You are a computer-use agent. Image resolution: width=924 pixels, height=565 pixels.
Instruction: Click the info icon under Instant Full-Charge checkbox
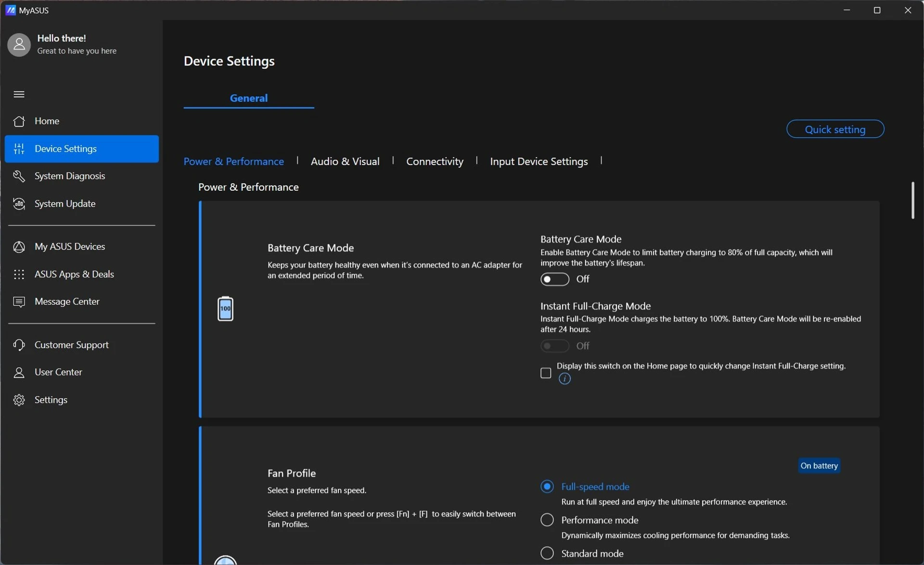(x=565, y=379)
